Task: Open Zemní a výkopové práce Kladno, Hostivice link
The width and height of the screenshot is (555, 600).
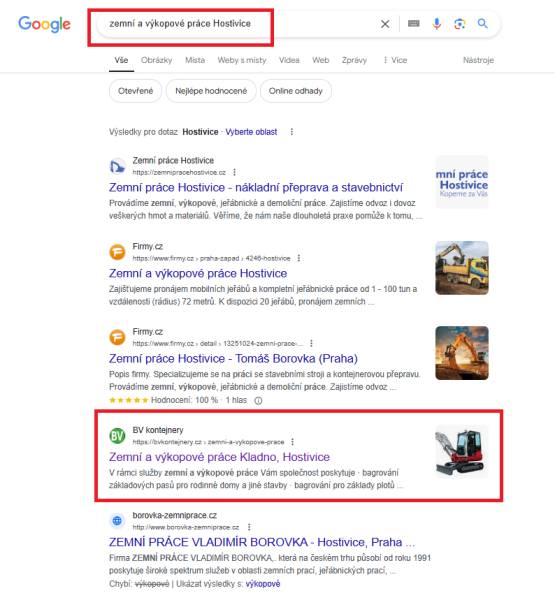Action: click(x=219, y=457)
